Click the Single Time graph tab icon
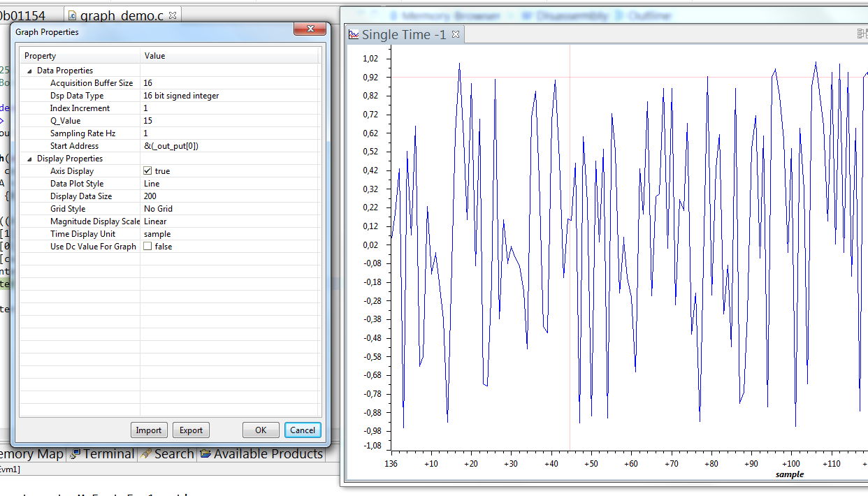 coord(354,34)
